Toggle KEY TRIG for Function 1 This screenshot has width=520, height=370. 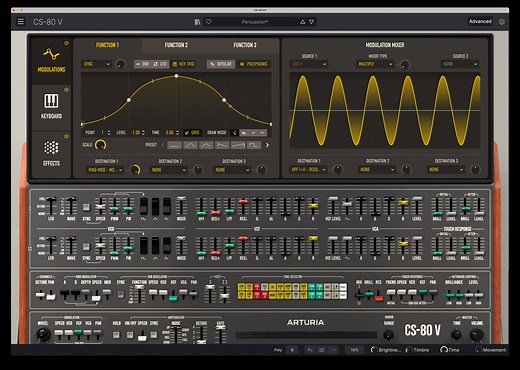184,64
